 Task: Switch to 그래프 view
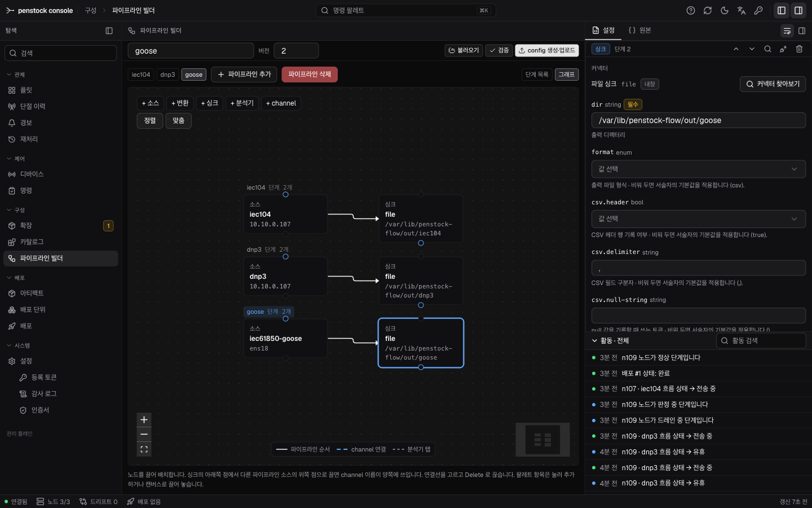click(x=567, y=75)
